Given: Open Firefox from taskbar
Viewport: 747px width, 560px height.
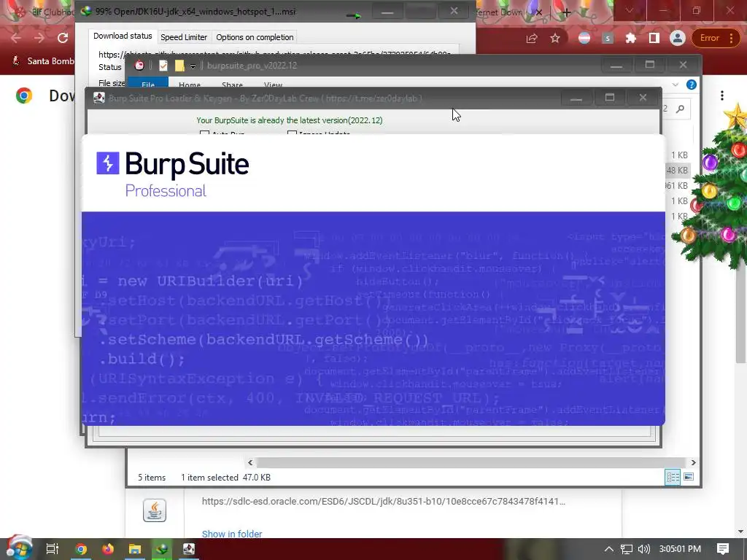Looking at the screenshot, I should coord(108,549).
